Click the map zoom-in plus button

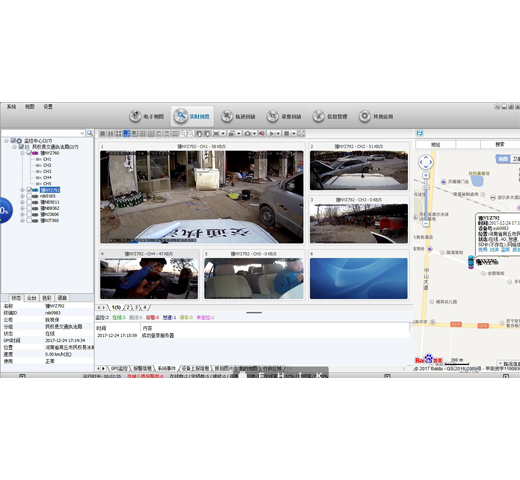[426, 175]
